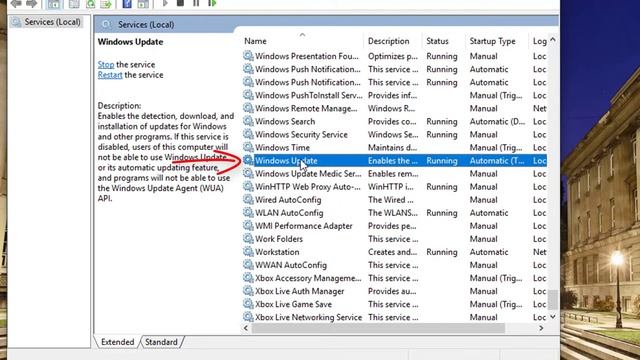Go forward with the toolbar forward arrow
This screenshot has width=640, height=360.
(x=31, y=4)
